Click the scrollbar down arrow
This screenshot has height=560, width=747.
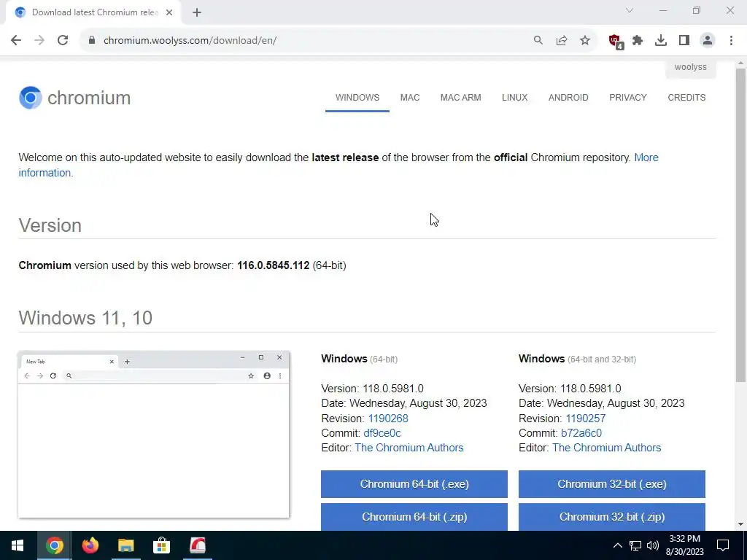pos(740,525)
